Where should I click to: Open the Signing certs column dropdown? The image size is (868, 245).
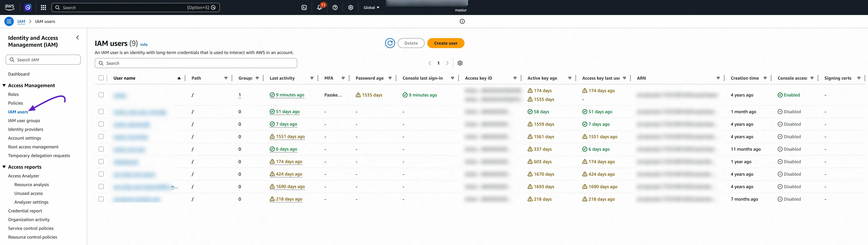(859, 78)
